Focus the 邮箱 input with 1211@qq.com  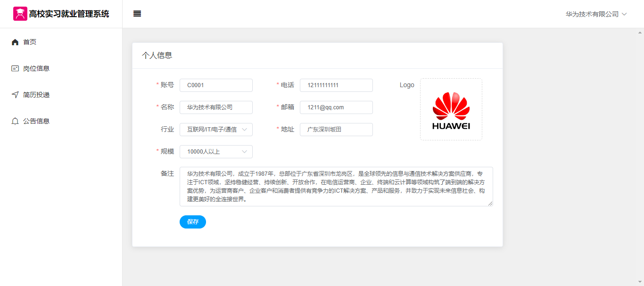(x=336, y=107)
